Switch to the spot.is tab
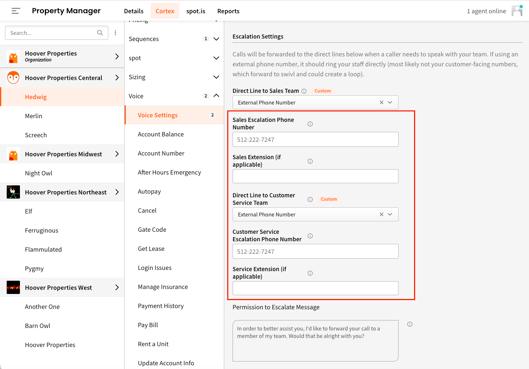The width and height of the screenshot is (529, 369). tap(196, 11)
